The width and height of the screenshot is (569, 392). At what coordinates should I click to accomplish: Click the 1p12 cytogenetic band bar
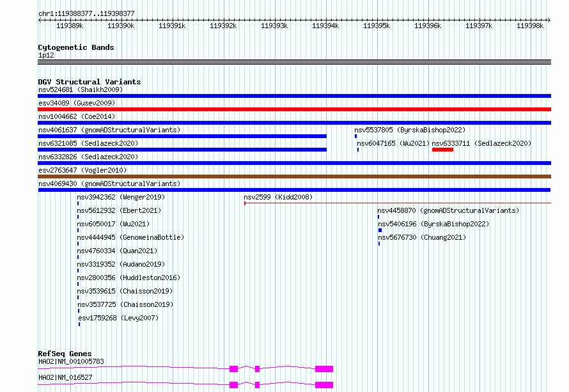(294, 62)
